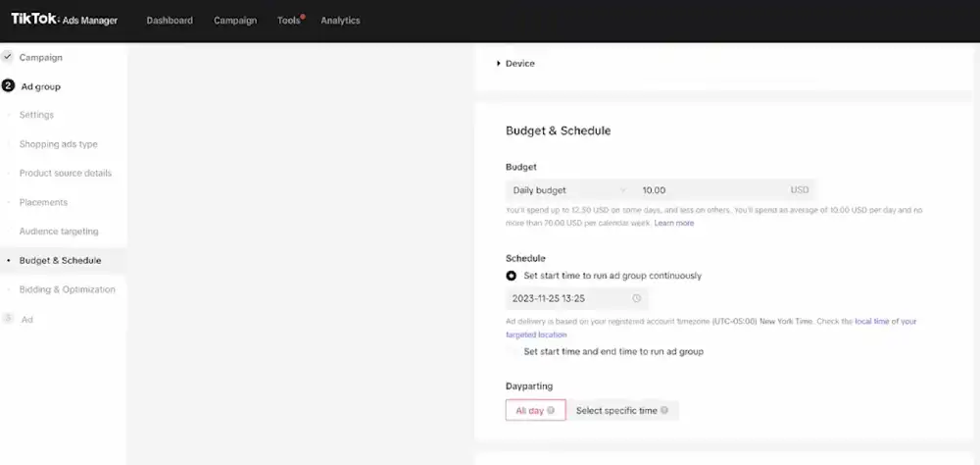Open the Daily budget dropdown

click(x=568, y=190)
